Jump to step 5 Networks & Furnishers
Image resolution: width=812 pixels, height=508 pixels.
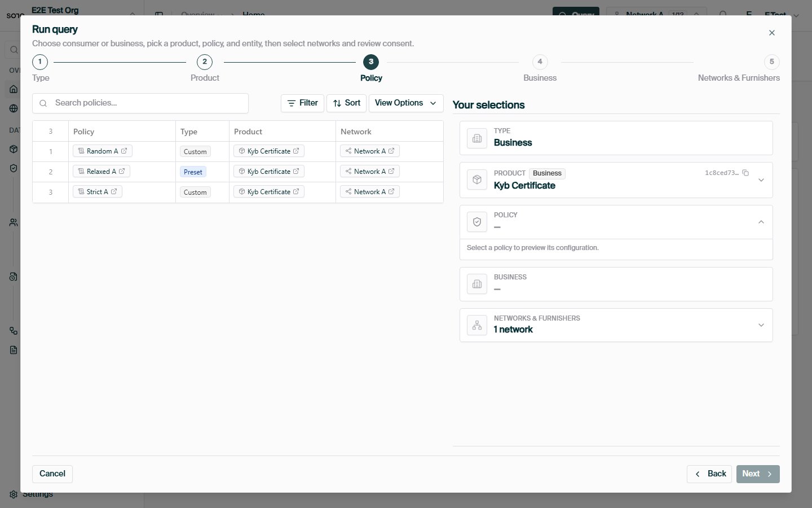click(772, 62)
